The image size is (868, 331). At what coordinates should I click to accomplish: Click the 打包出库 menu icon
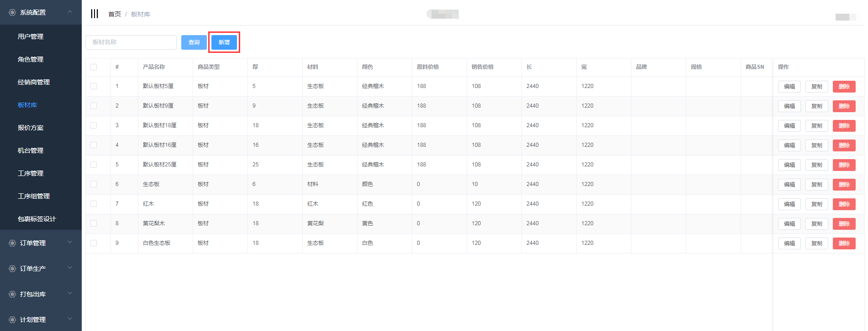12,294
